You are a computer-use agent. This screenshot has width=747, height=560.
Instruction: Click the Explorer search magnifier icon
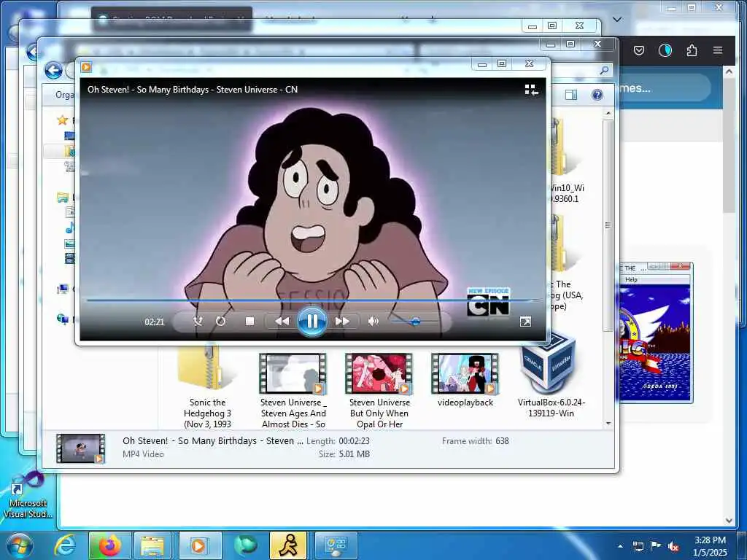[x=604, y=71]
